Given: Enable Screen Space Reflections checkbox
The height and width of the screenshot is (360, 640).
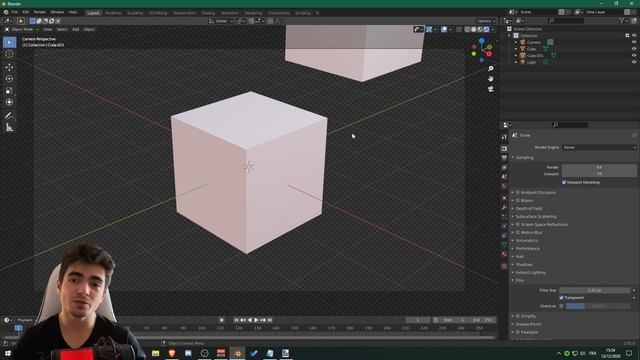Looking at the screenshot, I should pyautogui.click(x=518, y=224).
